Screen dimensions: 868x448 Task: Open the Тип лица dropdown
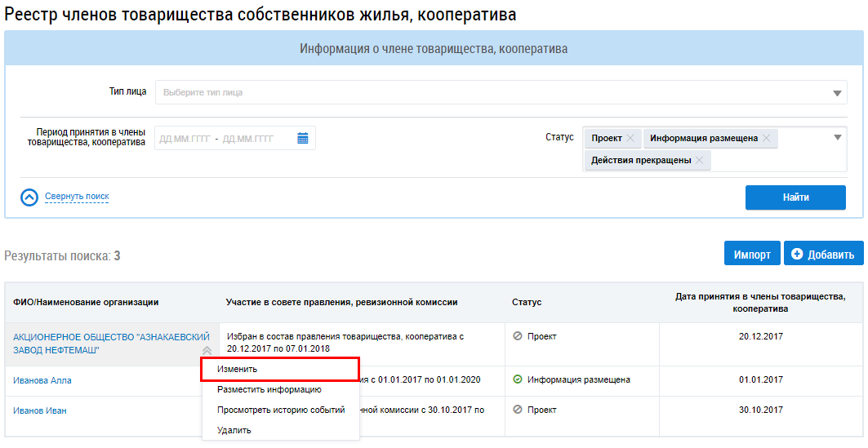(x=501, y=92)
